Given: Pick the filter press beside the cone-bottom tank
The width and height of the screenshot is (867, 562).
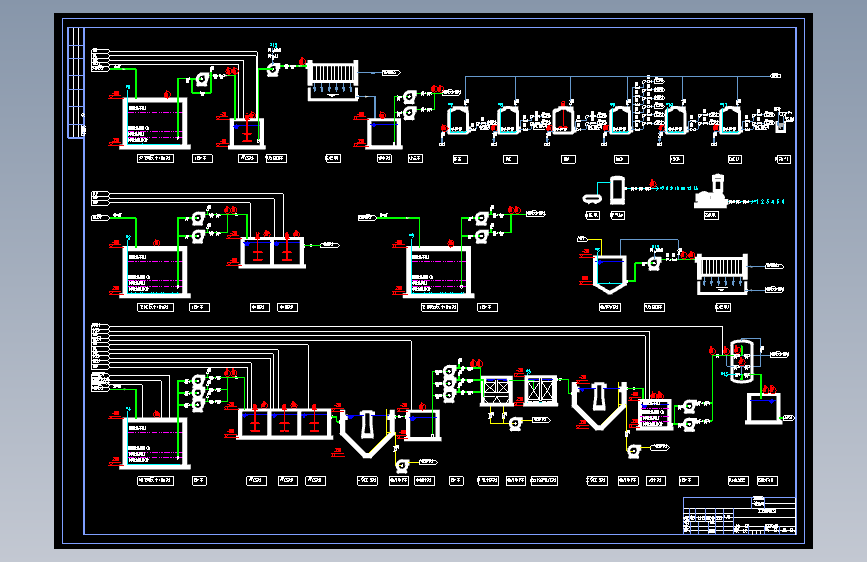Looking at the screenshot, I should [722, 274].
